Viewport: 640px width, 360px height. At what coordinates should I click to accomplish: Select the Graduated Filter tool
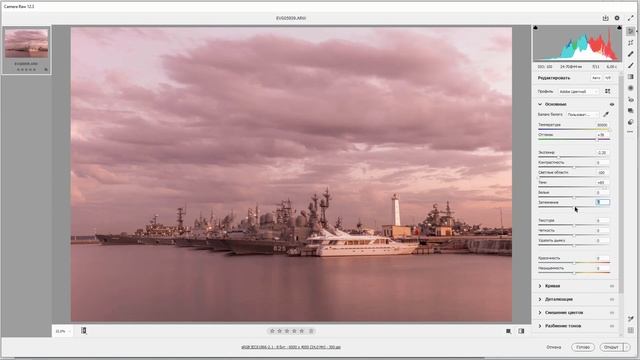[x=631, y=77]
